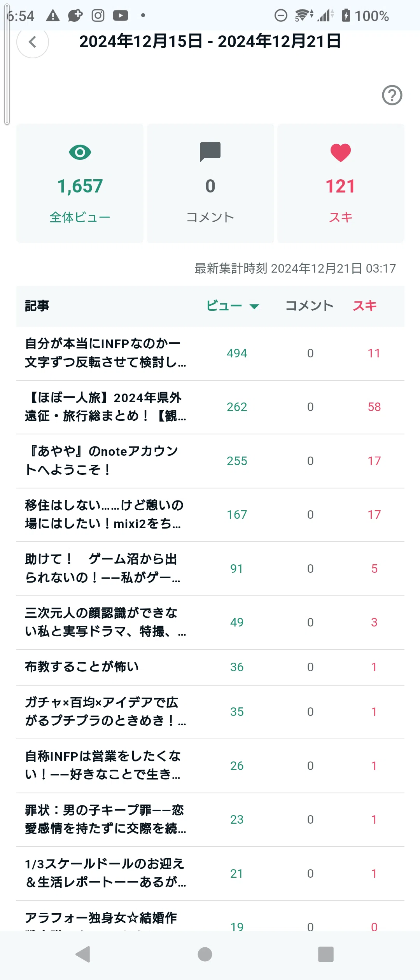420x980 pixels.
Task: Open the mixi2 article row
Action: coord(210,515)
